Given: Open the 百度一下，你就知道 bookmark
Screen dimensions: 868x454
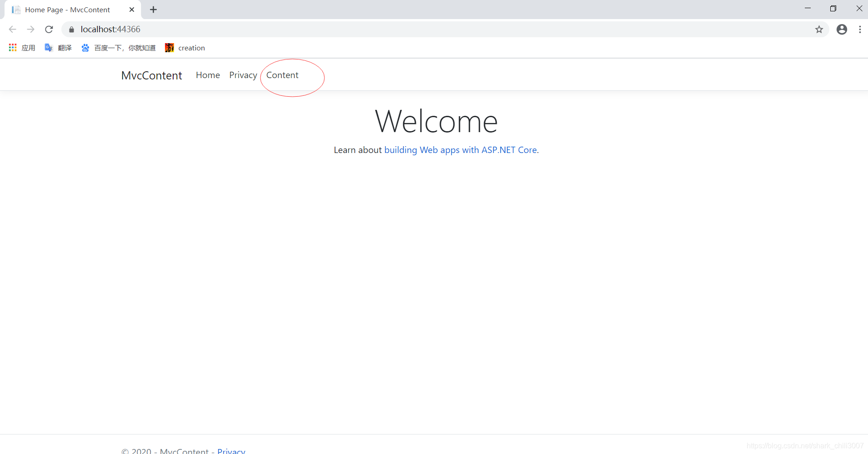Looking at the screenshot, I should [118, 48].
